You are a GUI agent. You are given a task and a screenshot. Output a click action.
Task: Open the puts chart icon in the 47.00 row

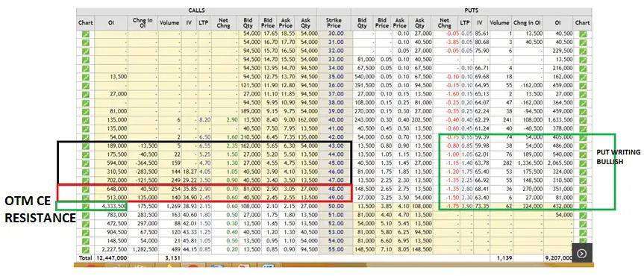(582, 180)
